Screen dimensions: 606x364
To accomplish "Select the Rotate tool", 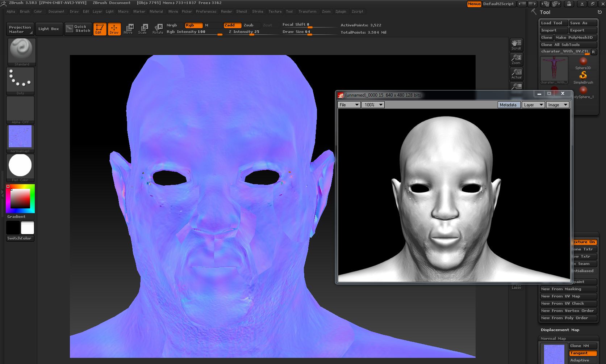I will click(158, 29).
